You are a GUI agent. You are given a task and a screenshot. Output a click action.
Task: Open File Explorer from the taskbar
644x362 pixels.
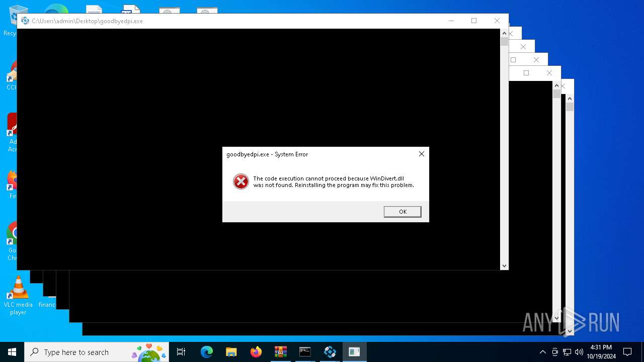[x=231, y=352]
